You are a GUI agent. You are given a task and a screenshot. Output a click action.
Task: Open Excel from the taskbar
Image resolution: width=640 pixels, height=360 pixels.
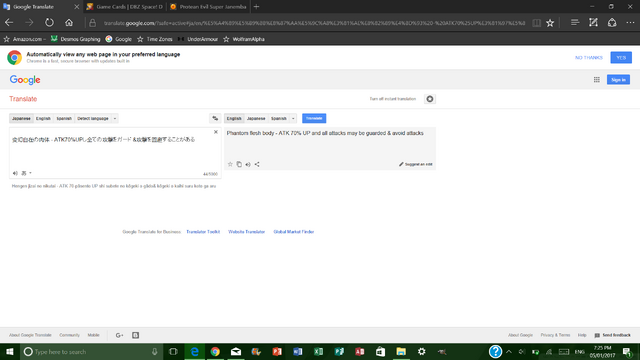tap(318, 351)
